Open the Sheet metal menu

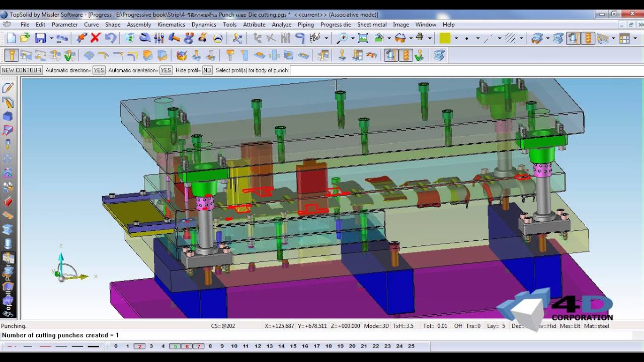(372, 24)
